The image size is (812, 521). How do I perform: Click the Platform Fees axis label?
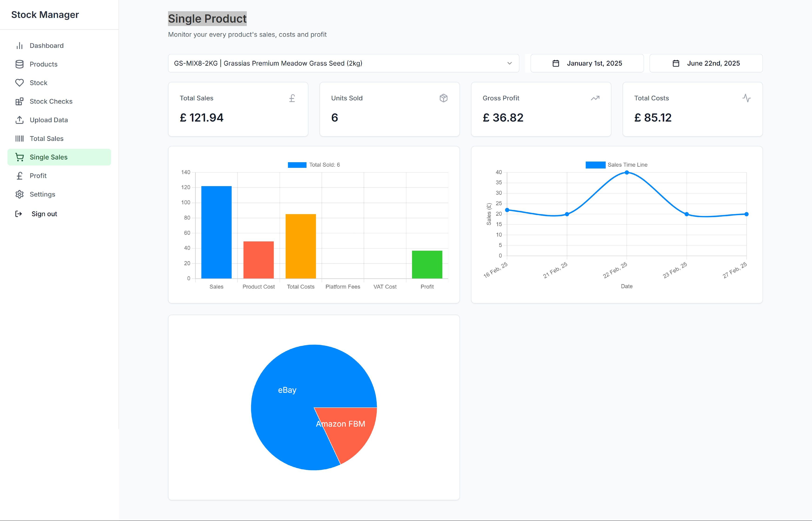(x=343, y=287)
